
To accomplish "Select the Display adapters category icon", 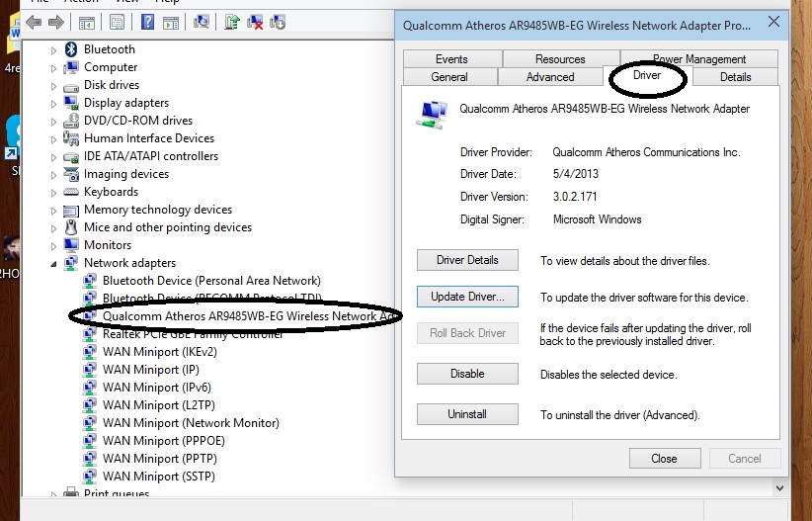I will 70,103.
